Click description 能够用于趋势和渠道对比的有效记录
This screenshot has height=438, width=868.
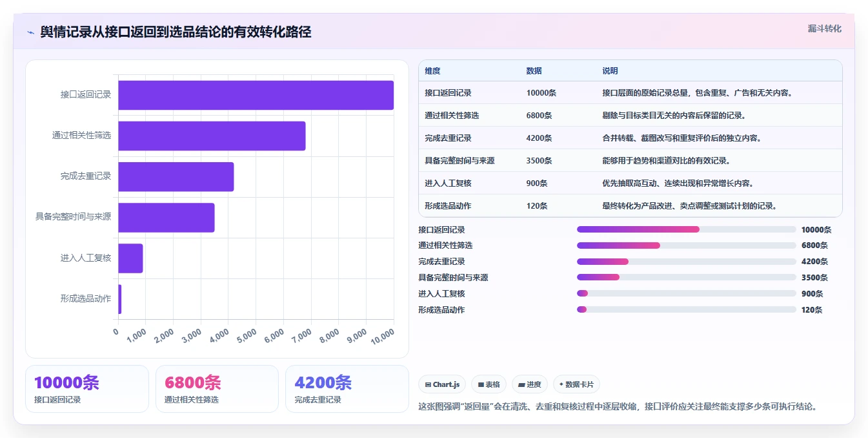point(666,161)
